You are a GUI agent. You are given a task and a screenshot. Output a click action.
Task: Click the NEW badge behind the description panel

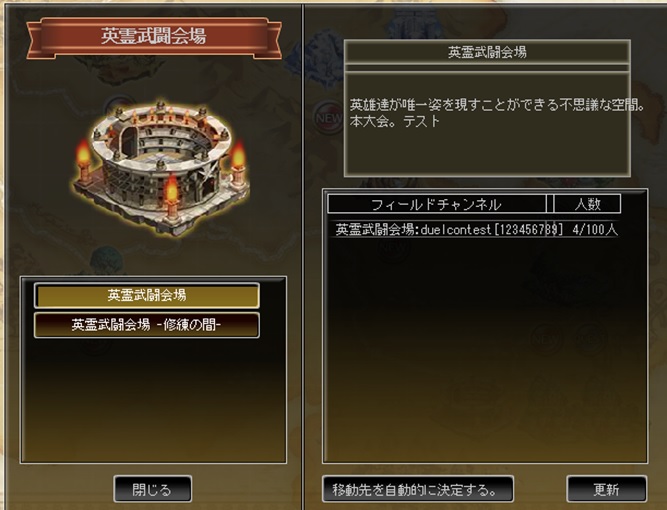point(328,117)
